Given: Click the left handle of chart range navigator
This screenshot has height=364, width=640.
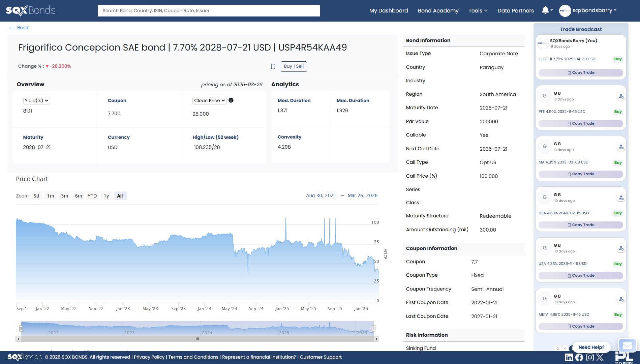Looking at the screenshot, I should coord(21,328).
